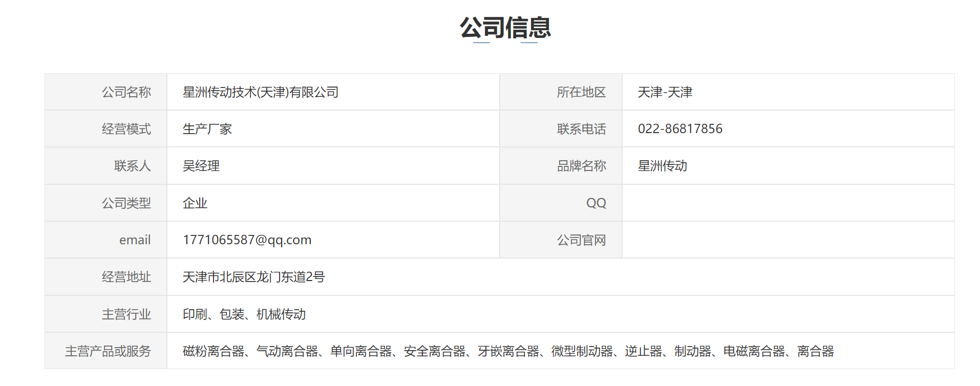Click the address 天津市北辰区龙门东道2号
Viewport: 980px width, 386px height.
[254, 277]
